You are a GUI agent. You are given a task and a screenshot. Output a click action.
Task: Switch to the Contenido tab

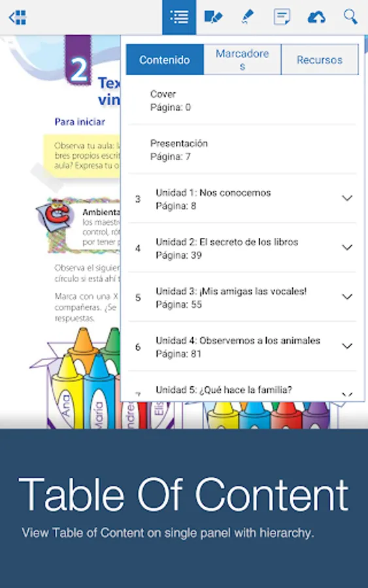click(x=165, y=59)
